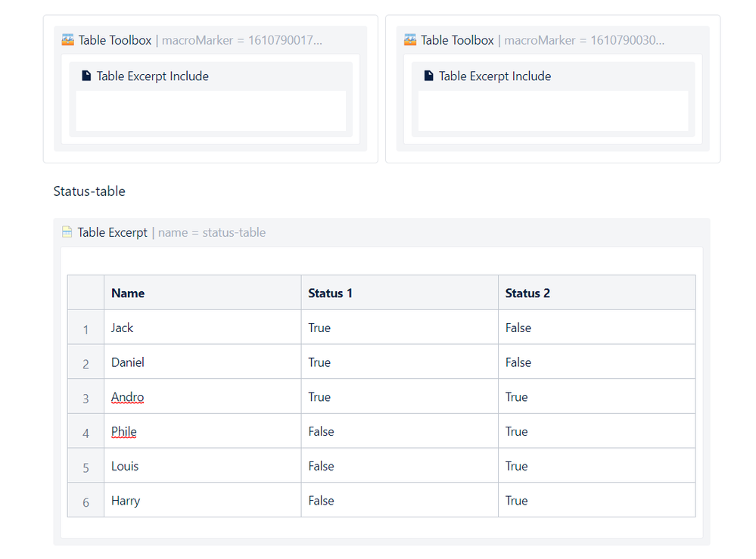
Task: Click the name = status-table parameter text
Action: coord(212,232)
